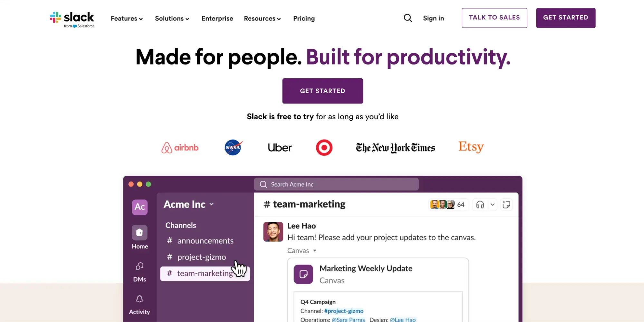
Task: Click the Talk to Sales button
Action: coord(494,18)
